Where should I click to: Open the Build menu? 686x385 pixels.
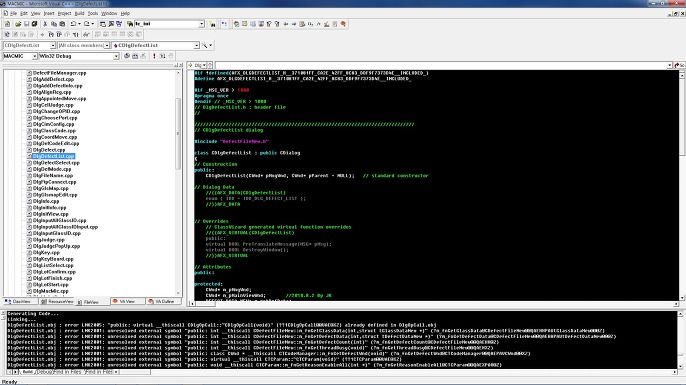pos(79,14)
